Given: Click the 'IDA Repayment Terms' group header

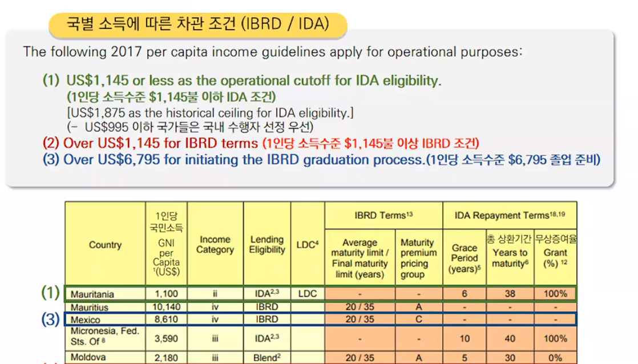Looking at the screenshot, I should pyautogui.click(x=510, y=215).
